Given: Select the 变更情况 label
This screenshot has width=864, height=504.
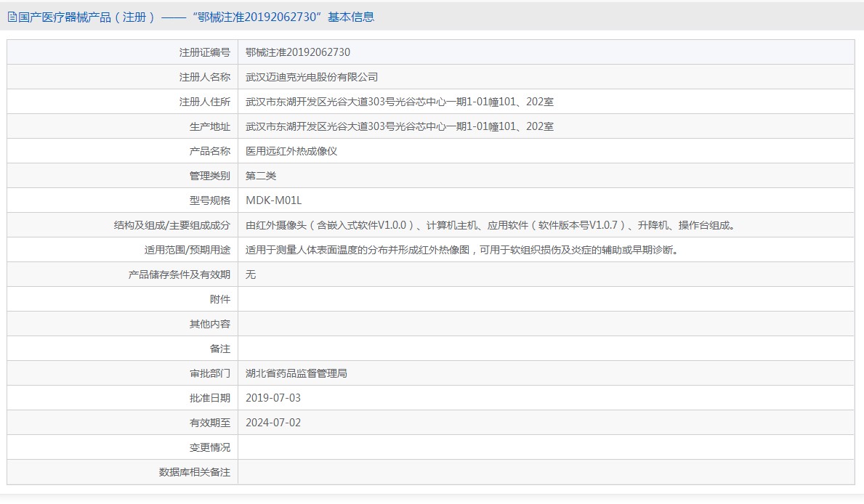Looking at the screenshot, I should [x=210, y=447].
